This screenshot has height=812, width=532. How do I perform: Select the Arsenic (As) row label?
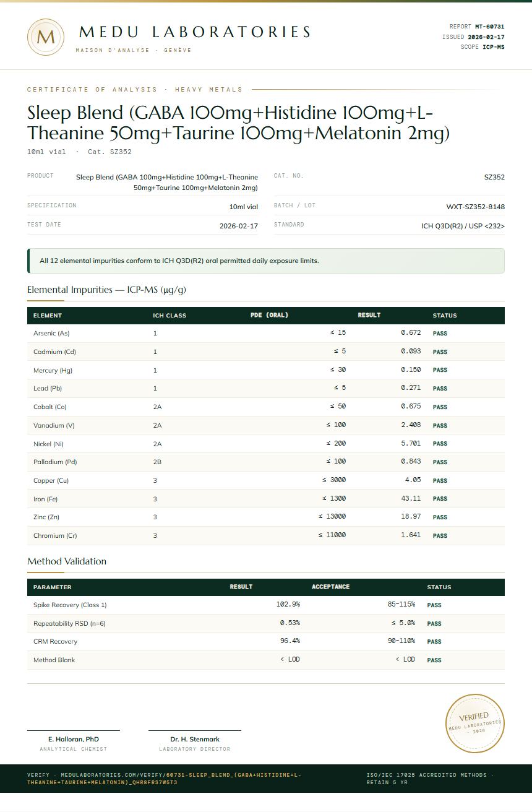tap(51, 334)
